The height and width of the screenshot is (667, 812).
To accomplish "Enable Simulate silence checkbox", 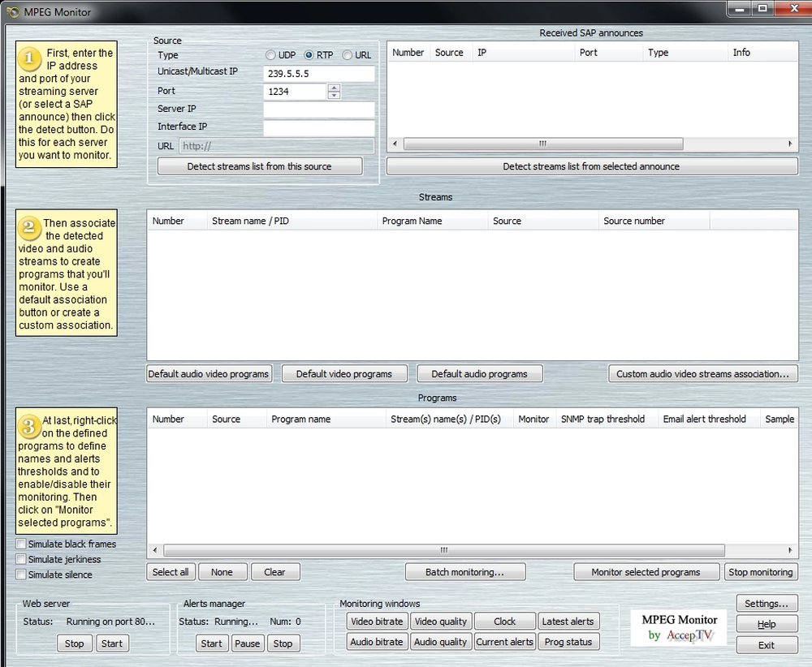I will (x=21, y=574).
